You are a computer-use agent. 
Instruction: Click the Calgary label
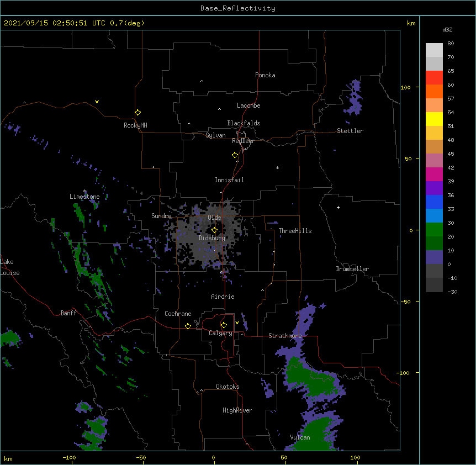220,333
